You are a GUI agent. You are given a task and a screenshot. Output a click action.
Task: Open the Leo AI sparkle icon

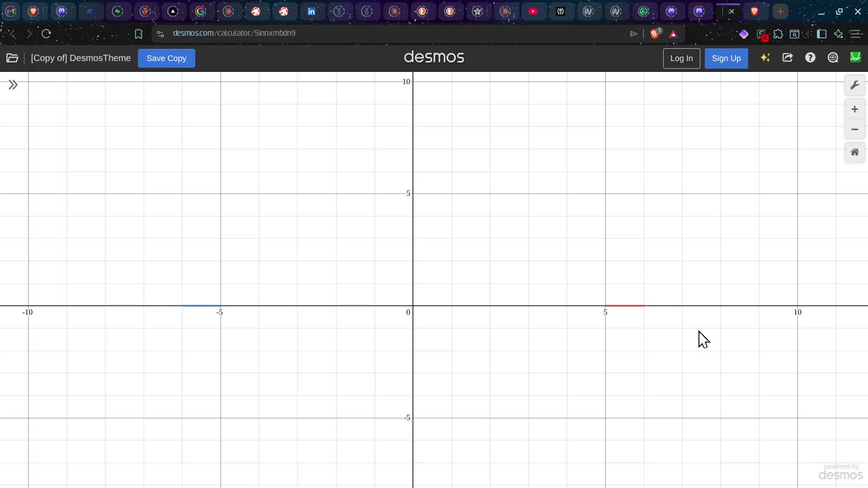[x=839, y=34]
